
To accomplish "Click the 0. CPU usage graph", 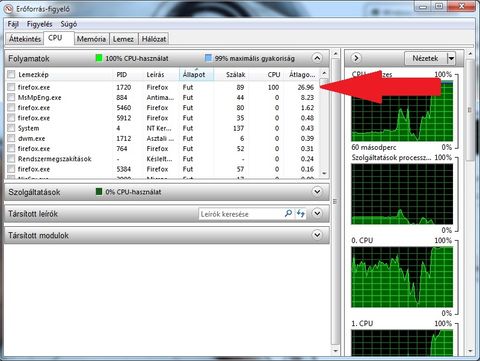I will pyautogui.click(x=402, y=277).
